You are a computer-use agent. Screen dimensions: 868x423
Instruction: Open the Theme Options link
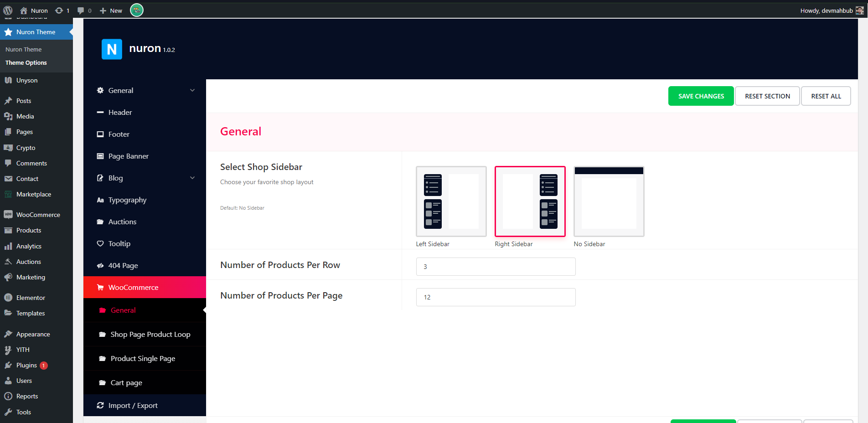pyautogui.click(x=26, y=63)
